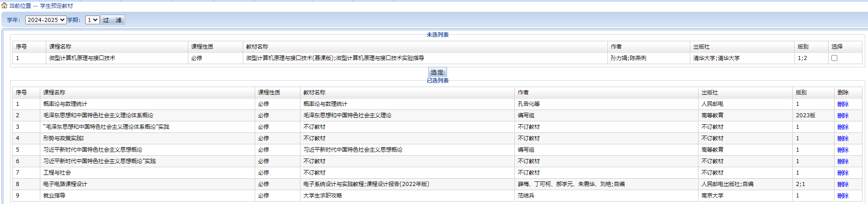Delete the 毛泽东思想和中国特色社会主义理论体系概论 row
868x208 pixels.
click(x=843, y=115)
